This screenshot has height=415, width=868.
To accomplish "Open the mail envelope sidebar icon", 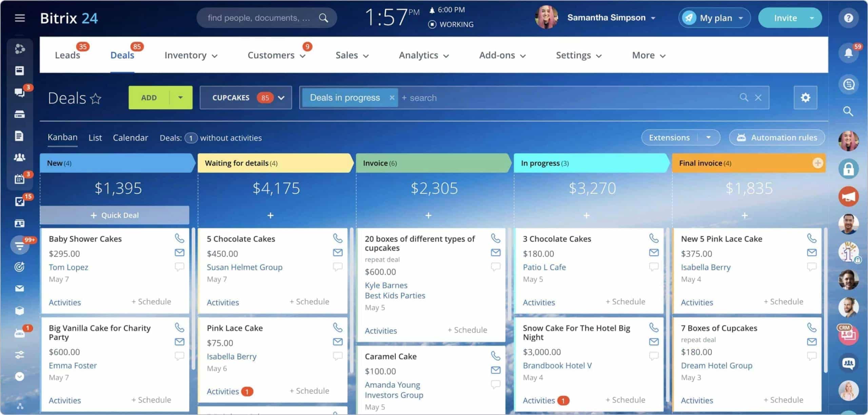I will (x=20, y=289).
